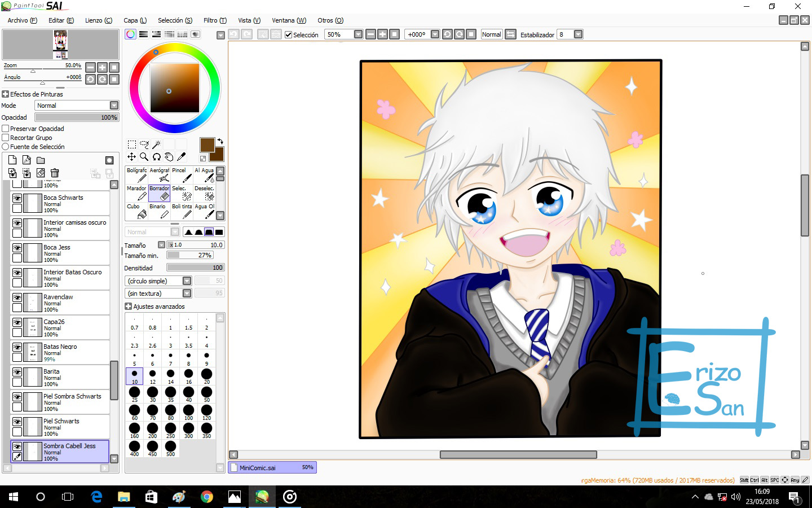Enable Preservar Opacidad checkbox
Screen dimensions: 812x508
click(x=6, y=129)
